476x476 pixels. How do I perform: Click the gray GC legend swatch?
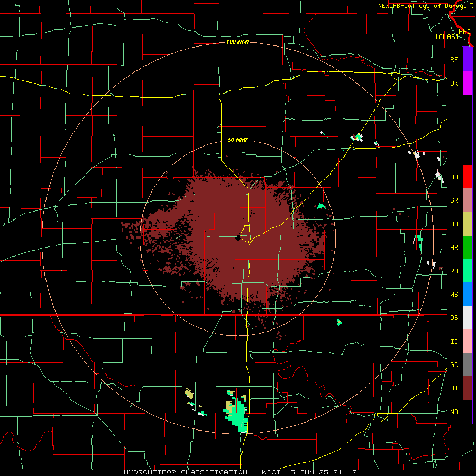467,364
